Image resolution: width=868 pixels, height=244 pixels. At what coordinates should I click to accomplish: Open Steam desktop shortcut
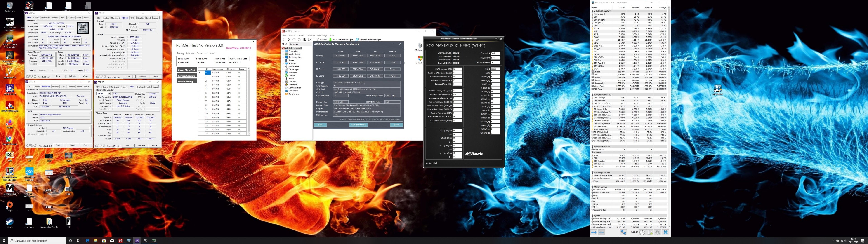tap(10, 222)
